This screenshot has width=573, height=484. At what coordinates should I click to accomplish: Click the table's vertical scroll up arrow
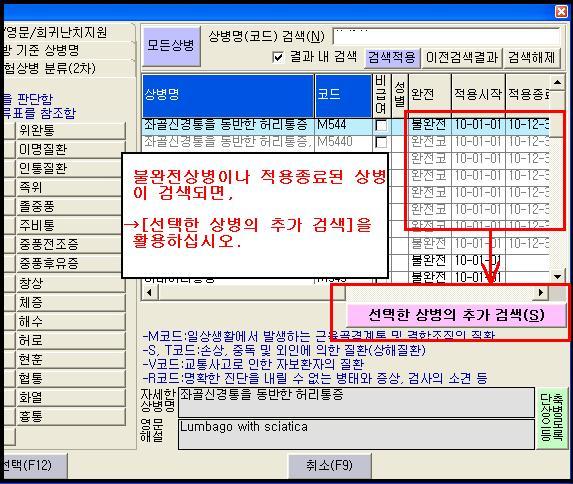[x=557, y=82]
